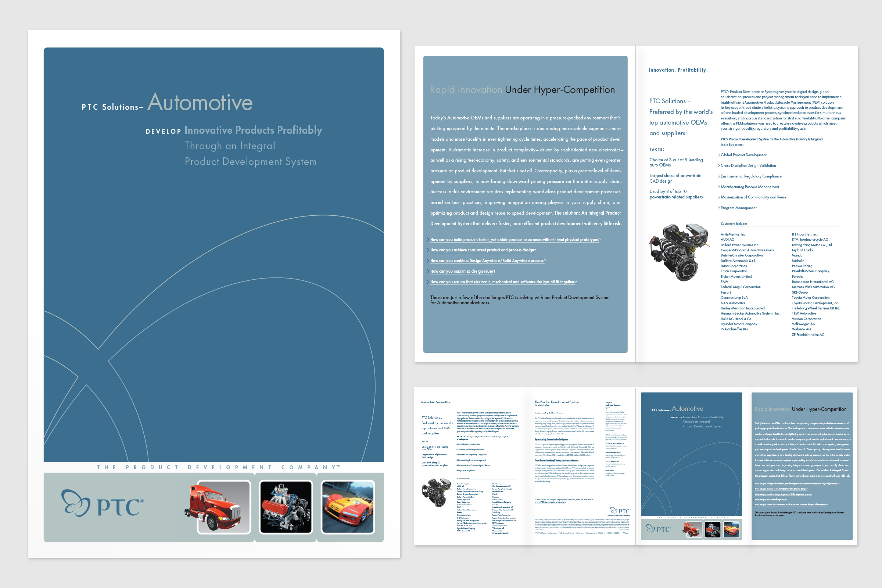Click the large 'Rapid Innovation Under Hyper-Competition' heading in the top spread
Image resolution: width=882 pixels, height=588 pixels.
pyautogui.click(x=522, y=90)
